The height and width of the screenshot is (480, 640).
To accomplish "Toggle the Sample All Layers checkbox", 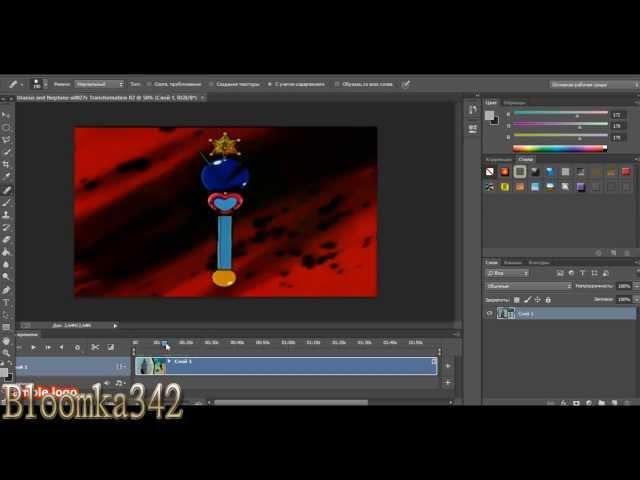I will pos(337,84).
